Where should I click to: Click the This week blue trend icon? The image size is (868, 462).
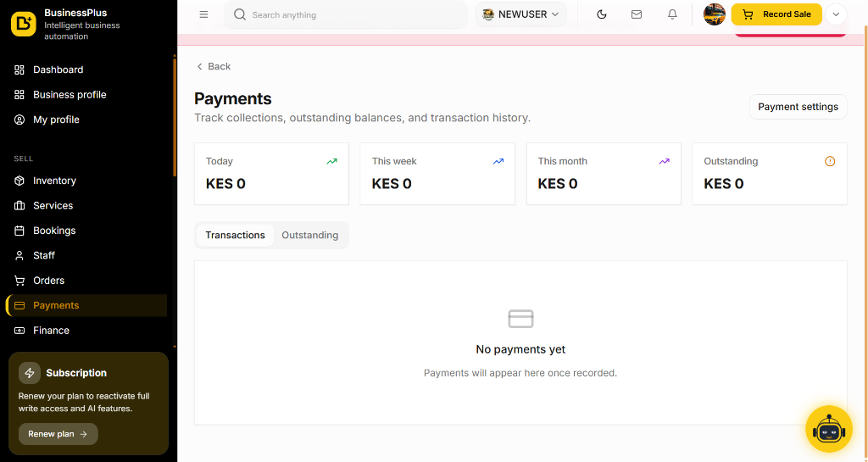coord(498,162)
